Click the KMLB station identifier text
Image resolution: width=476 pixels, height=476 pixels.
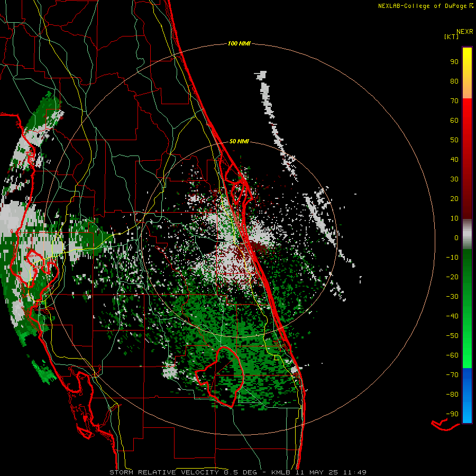click(x=281, y=472)
